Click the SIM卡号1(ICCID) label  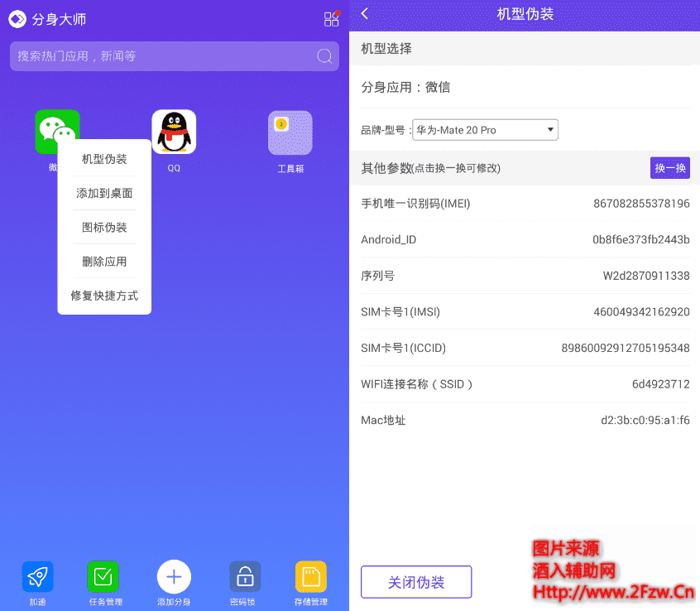pos(404,348)
